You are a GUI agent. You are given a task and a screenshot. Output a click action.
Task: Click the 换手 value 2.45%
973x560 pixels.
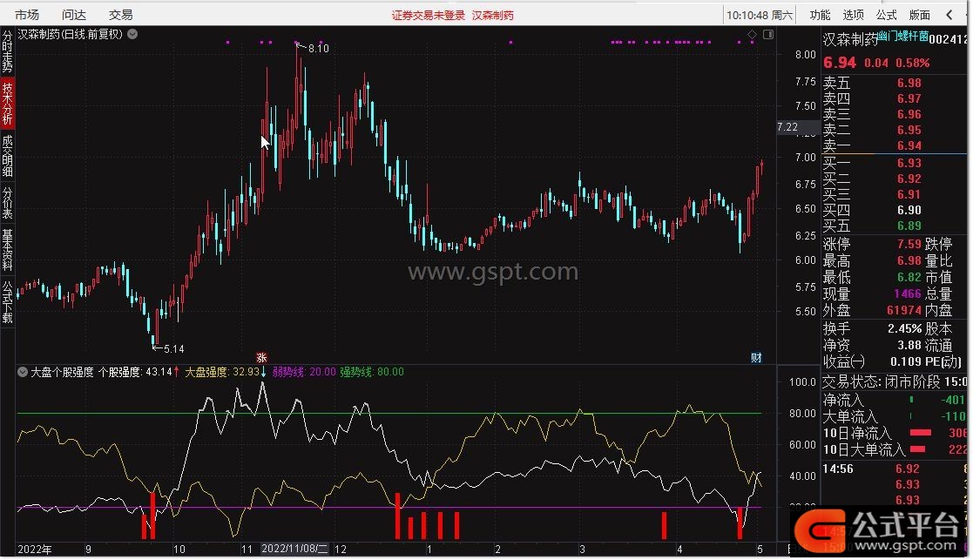(905, 328)
